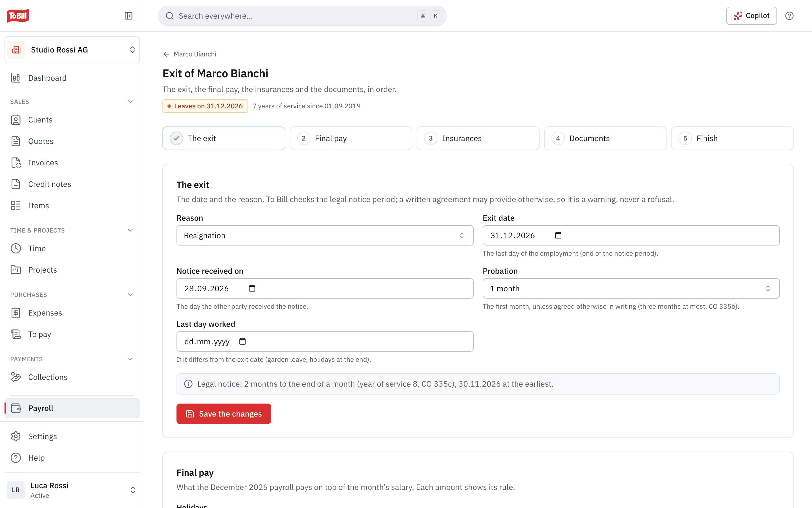Open Payroll in the sidebar
Screen dimensions: 812x508
click(72, 408)
